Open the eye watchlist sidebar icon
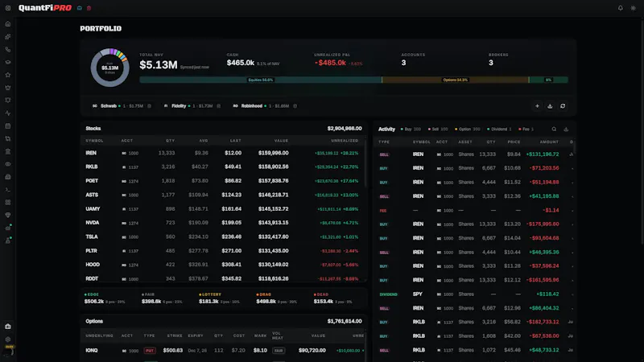 pyautogui.click(x=8, y=164)
